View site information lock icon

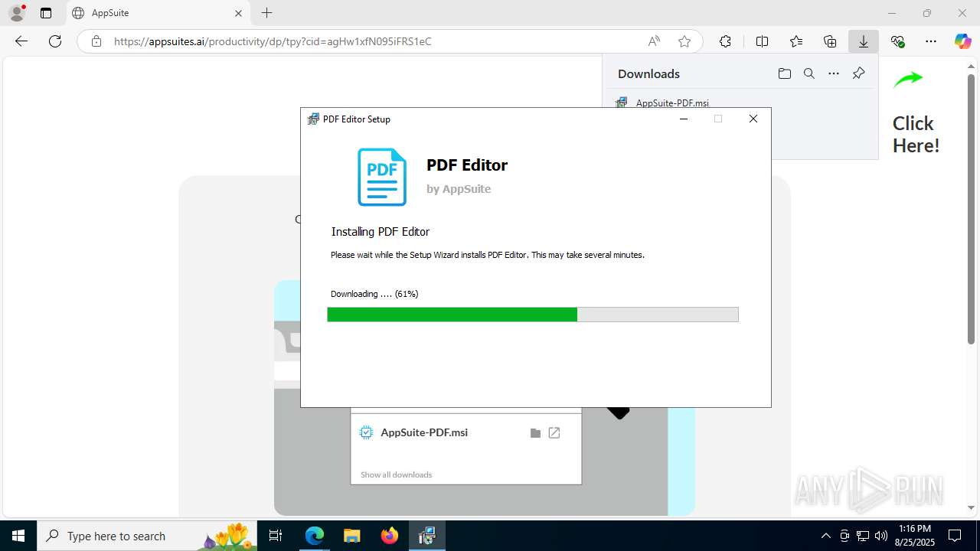pyautogui.click(x=96, y=41)
